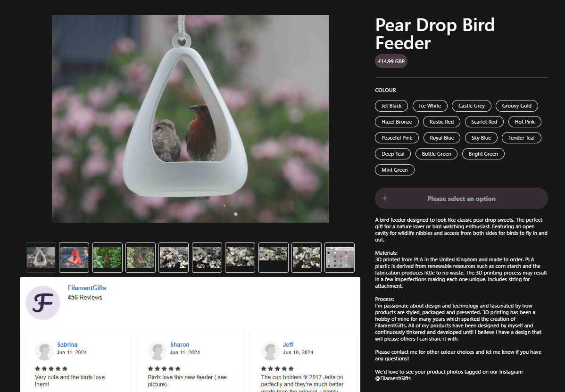Choose the Tender Teal colour option

click(x=521, y=137)
